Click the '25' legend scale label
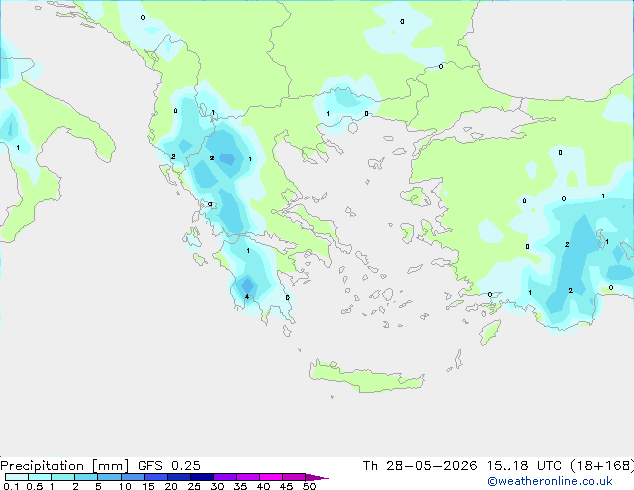Image resolution: width=634 pixels, height=490 pixels. click(x=194, y=486)
